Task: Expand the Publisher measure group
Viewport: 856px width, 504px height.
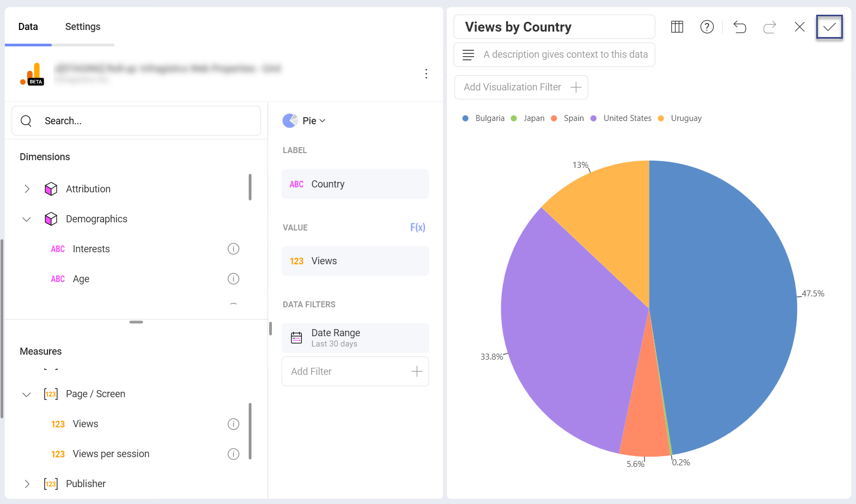Action: click(x=27, y=484)
